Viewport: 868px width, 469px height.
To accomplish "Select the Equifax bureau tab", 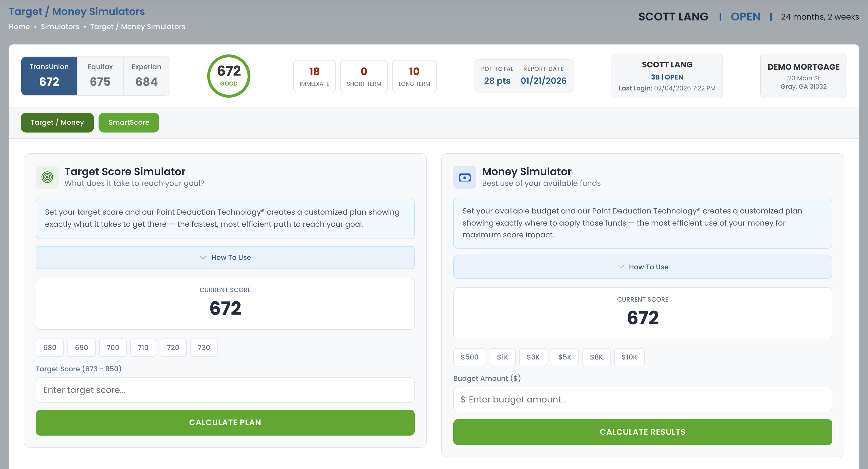I will (x=100, y=75).
